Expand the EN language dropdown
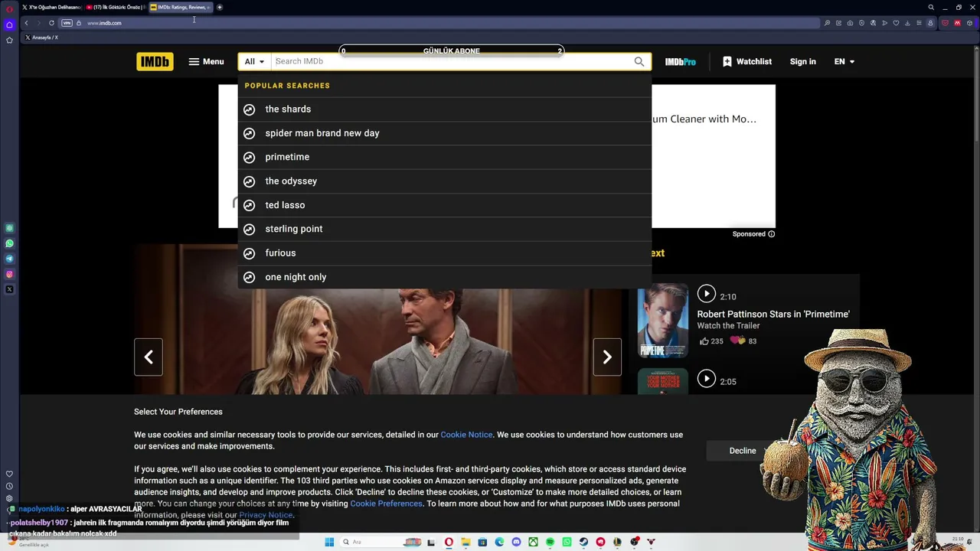Image resolution: width=980 pixels, height=551 pixels. [844, 61]
